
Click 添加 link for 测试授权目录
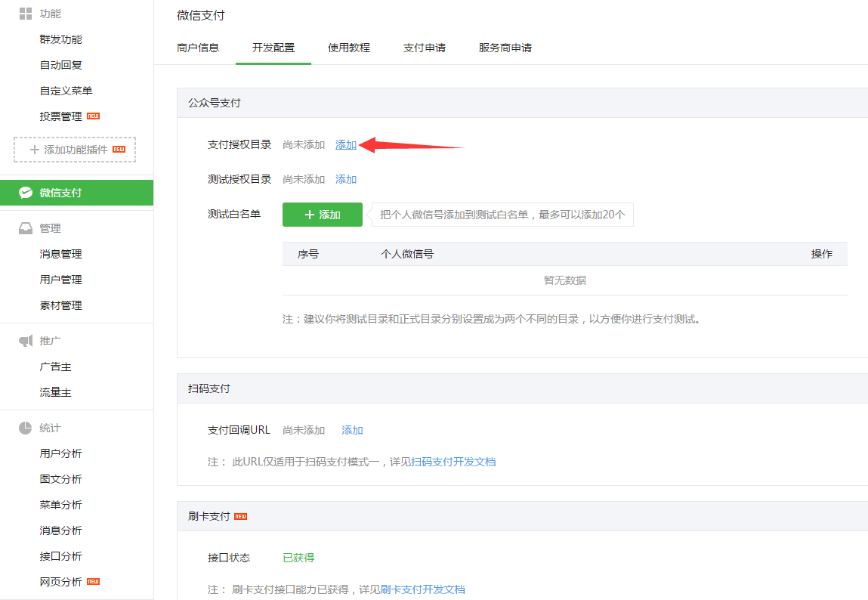[x=346, y=179]
